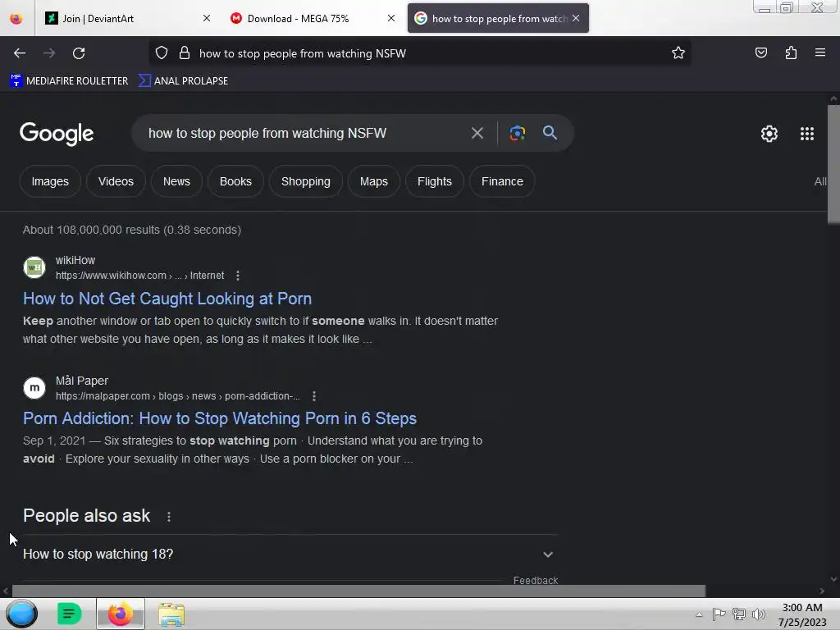
Task: Open People also ask options dots
Action: pos(169,517)
